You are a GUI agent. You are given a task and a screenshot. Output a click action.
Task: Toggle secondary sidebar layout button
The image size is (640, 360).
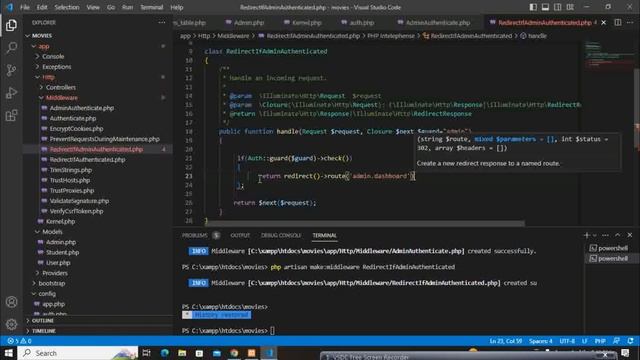pyautogui.click(x=558, y=7)
